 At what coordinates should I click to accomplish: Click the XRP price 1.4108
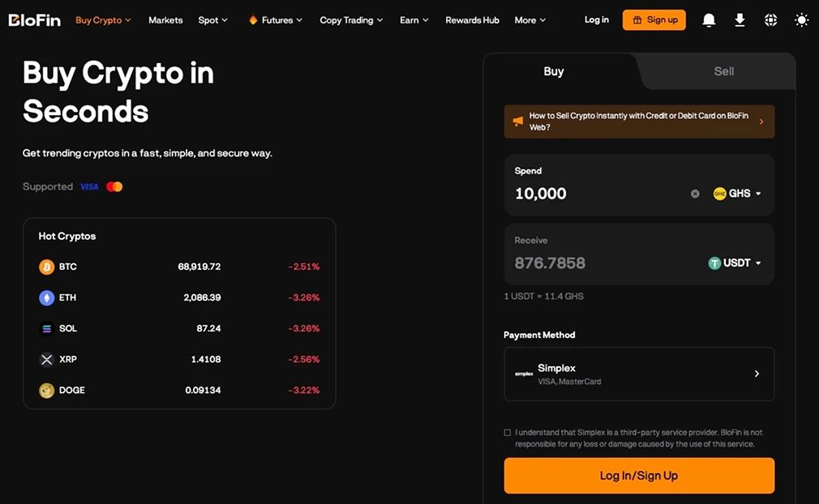[206, 359]
